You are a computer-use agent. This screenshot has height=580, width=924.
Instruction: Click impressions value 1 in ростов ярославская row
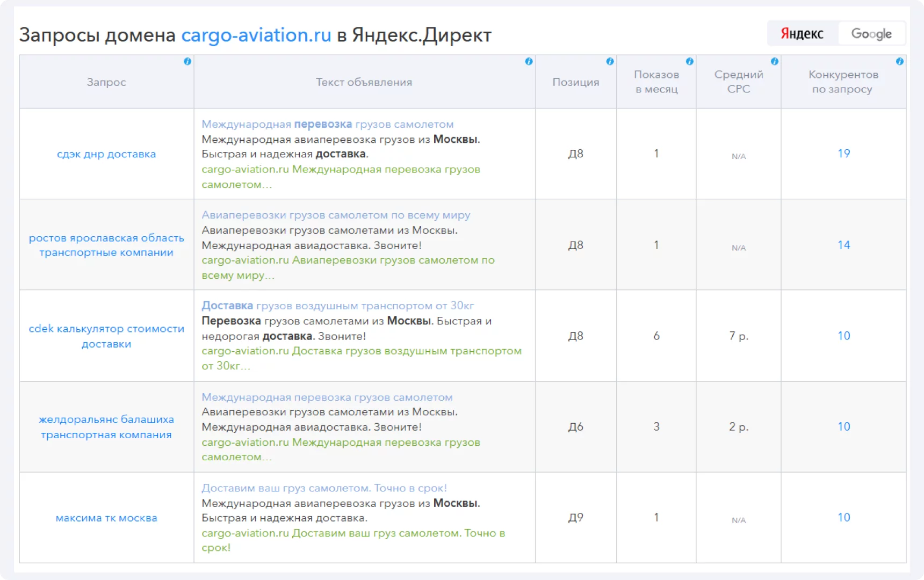(x=656, y=245)
